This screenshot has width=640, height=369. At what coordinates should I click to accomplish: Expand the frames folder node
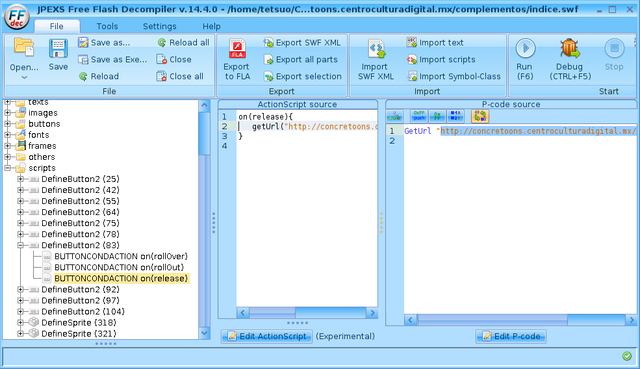click(7, 146)
